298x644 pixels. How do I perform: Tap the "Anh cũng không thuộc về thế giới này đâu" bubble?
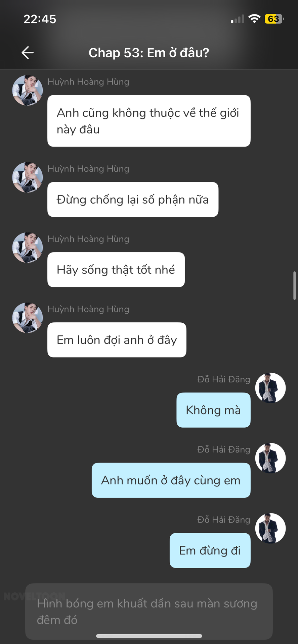coord(149,121)
